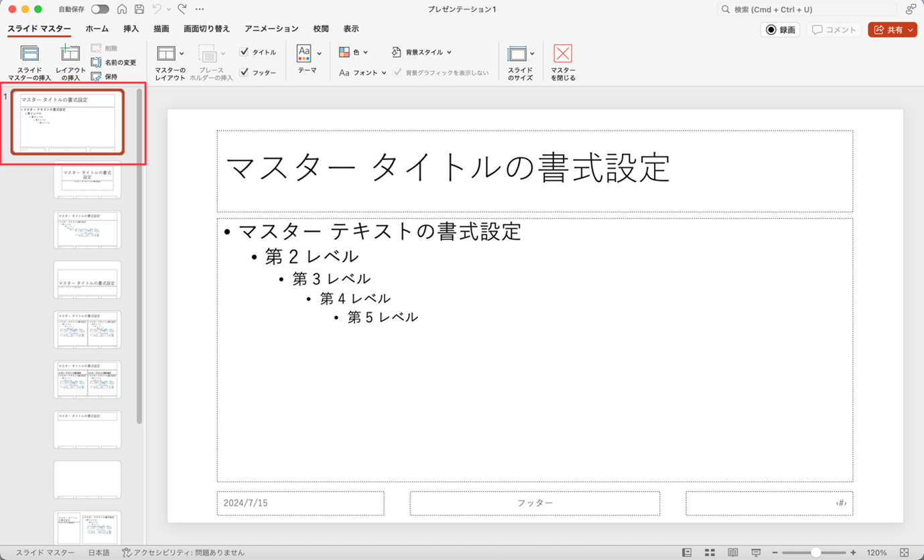Click the delete (削除) icon
924x560 pixels.
96,48
